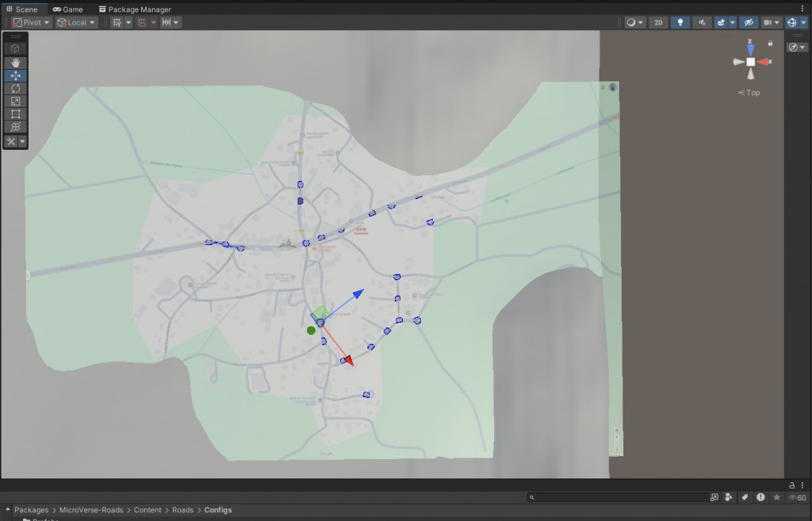The image size is (812, 521).
Task: Click the blue move gizmo arrow
Action: tap(358, 294)
